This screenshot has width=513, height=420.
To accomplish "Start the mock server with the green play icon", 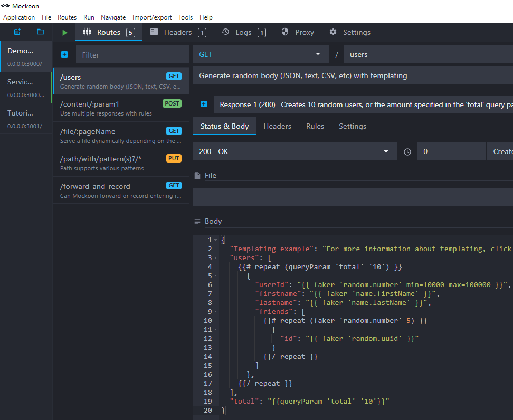I will tap(64, 32).
